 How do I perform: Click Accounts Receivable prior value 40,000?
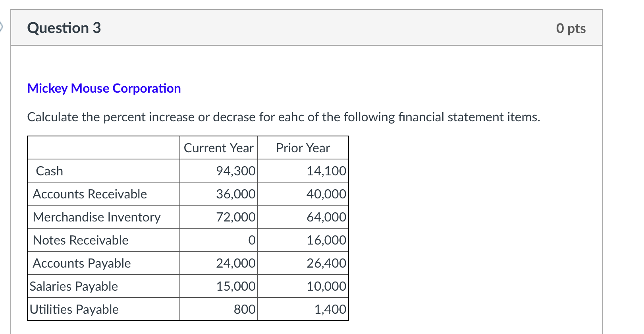pyautogui.click(x=326, y=194)
